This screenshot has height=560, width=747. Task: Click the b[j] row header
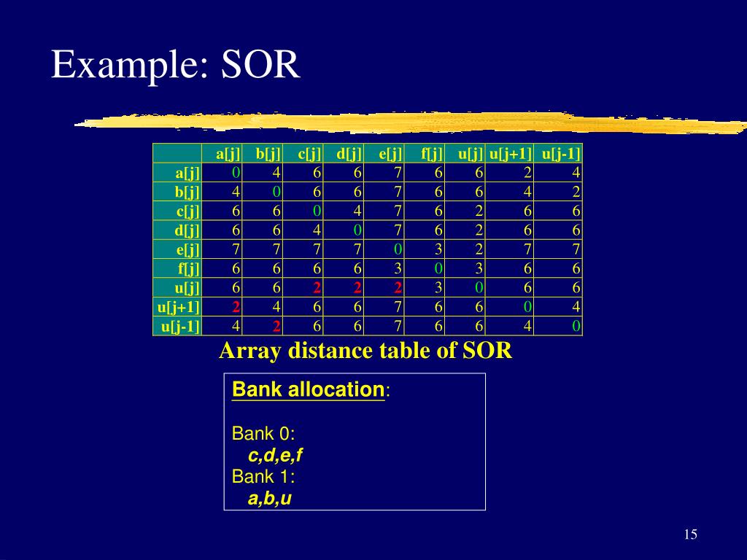tap(177, 192)
